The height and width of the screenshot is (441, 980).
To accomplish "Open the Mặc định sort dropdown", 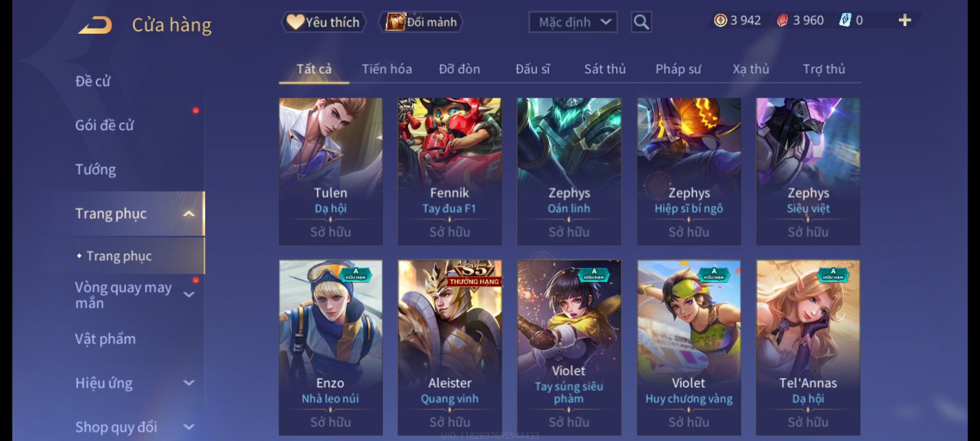I will pyautogui.click(x=572, y=22).
